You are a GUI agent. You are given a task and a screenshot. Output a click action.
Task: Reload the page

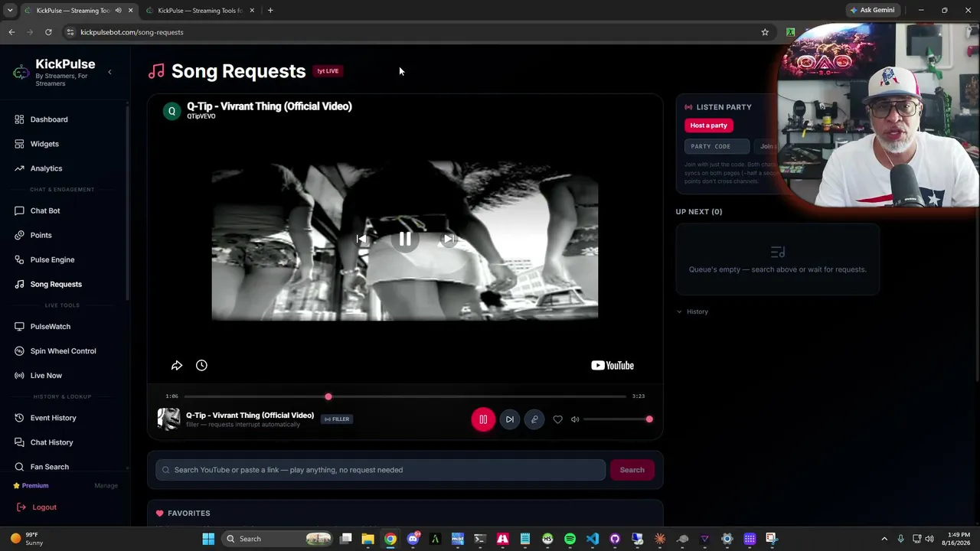click(48, 32)
